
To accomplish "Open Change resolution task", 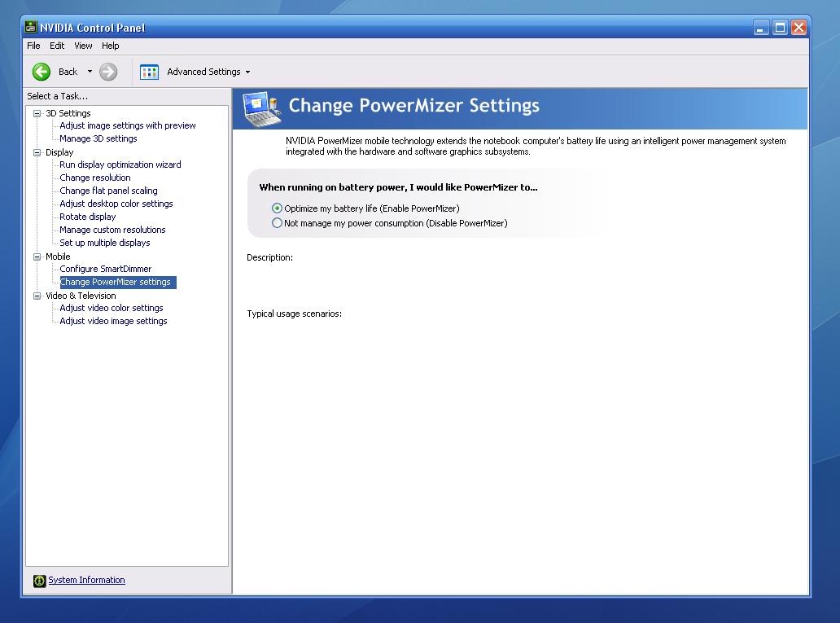I will click(94, 178).
